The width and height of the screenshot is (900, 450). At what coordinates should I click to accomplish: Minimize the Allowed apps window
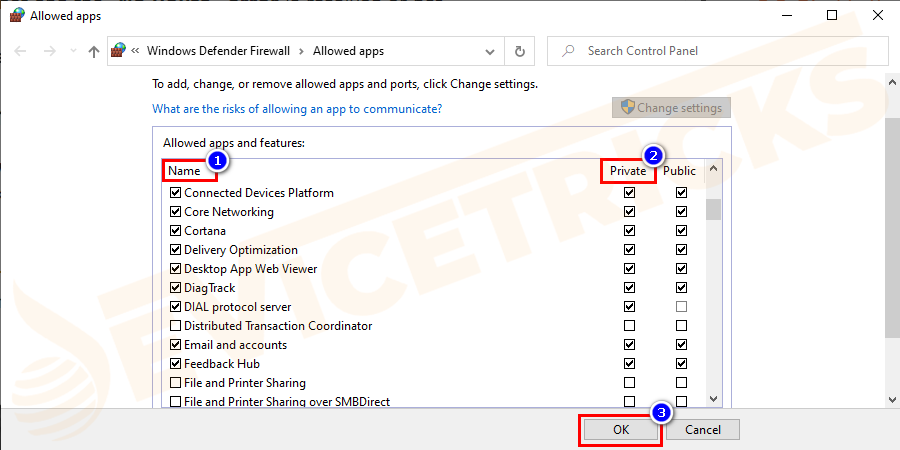(x=786, y=15)
